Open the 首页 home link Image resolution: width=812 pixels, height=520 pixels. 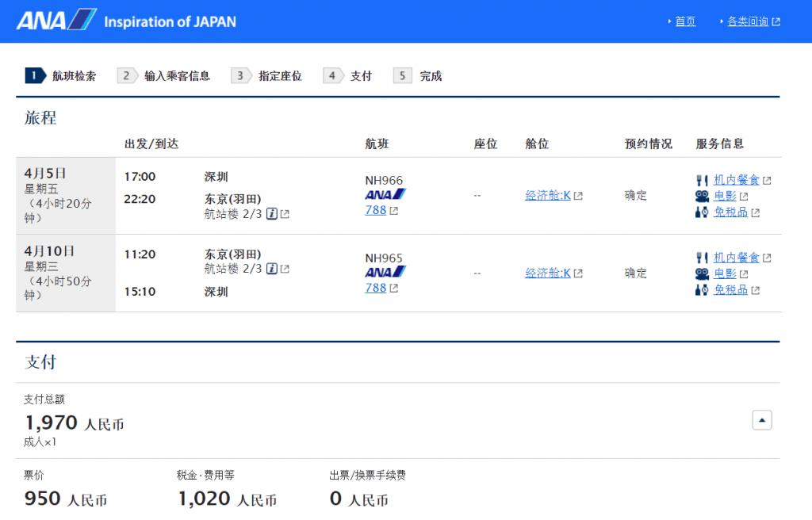coord(685,21)
